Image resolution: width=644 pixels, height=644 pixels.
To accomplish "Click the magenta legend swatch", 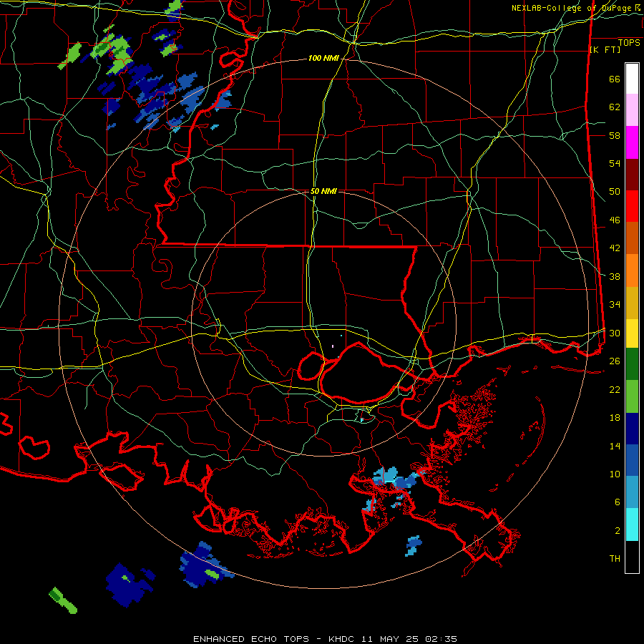I will [632, 142].
